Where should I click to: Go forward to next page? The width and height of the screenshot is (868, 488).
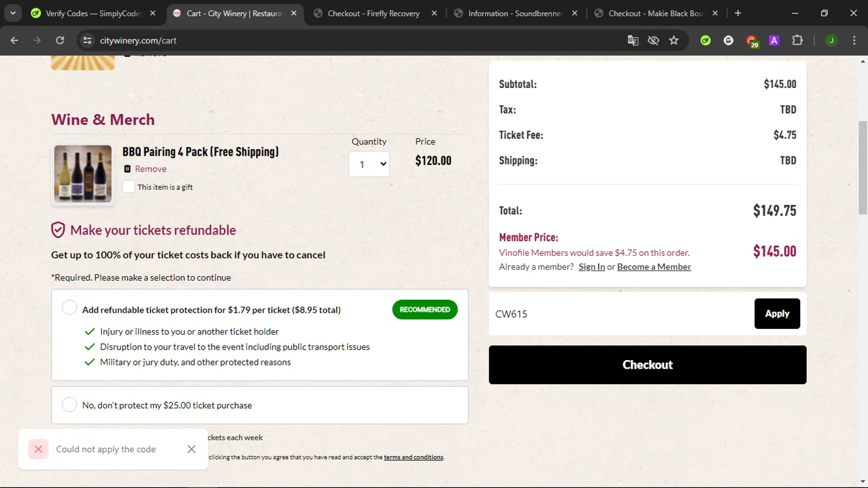coord(37,41)
